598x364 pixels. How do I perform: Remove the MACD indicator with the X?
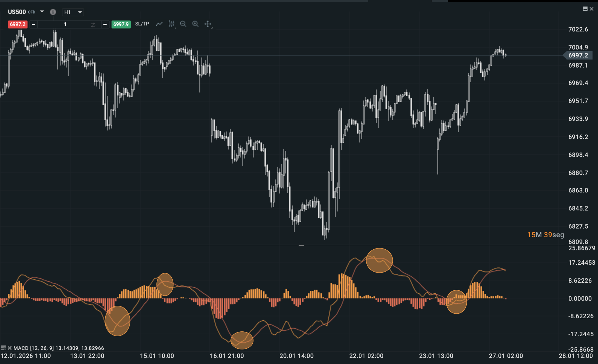pos(9,348)
